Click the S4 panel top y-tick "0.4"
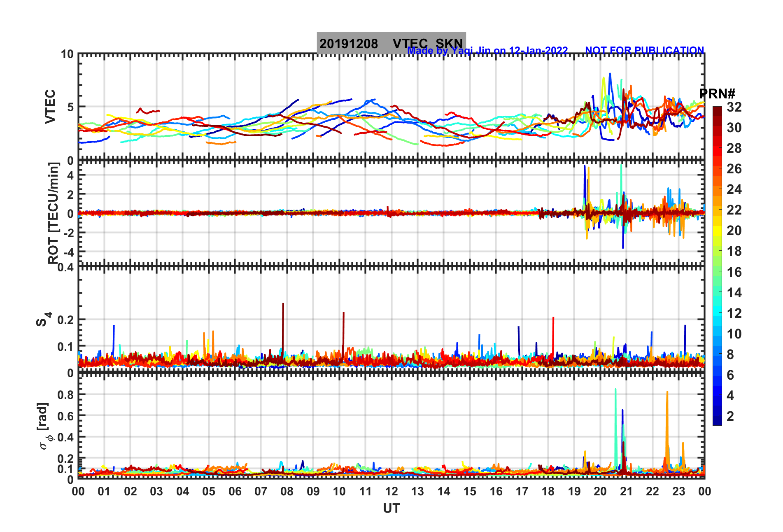 65,268
